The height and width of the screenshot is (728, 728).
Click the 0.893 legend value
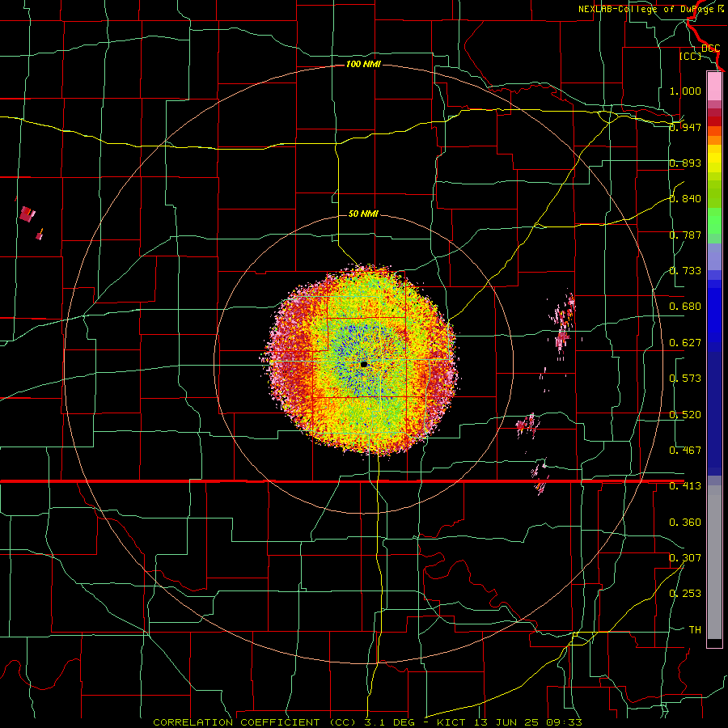tap(685, 163)
